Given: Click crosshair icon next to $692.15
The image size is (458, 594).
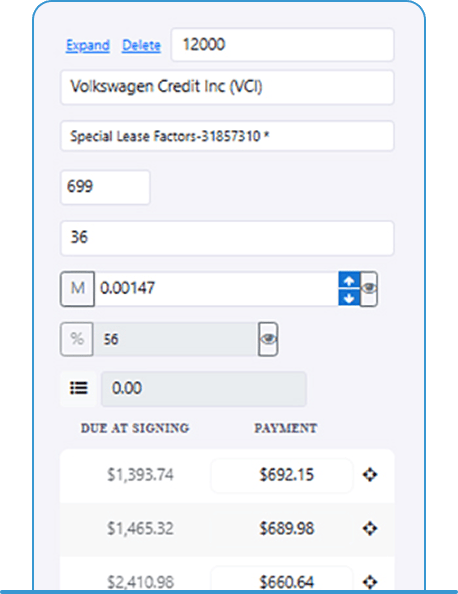Looking at the screenshot, I should (x=369, y=475).
